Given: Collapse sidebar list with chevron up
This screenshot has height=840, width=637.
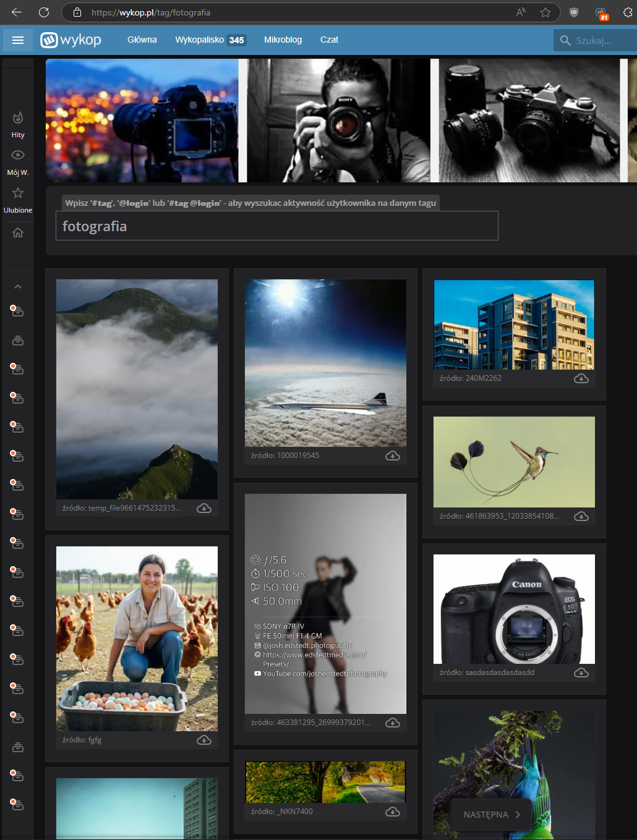Looking at the screenshot, I should coord(18,287).
